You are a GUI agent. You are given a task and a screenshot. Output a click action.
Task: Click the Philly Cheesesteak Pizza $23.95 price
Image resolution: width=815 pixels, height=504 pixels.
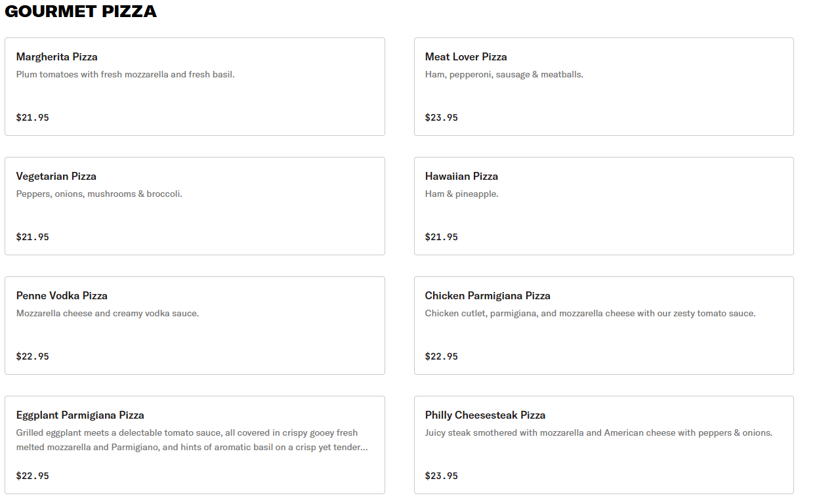442,476
